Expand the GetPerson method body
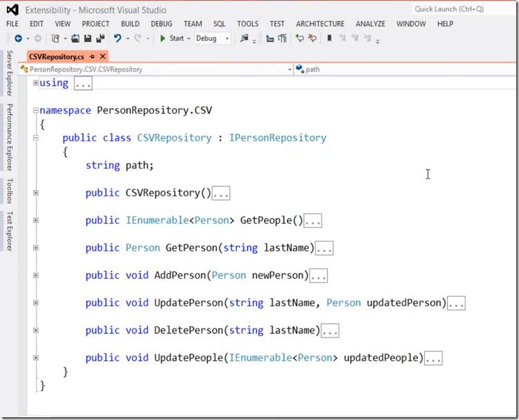This screenshot has width=519, height=420. click(x=36, y=248)
